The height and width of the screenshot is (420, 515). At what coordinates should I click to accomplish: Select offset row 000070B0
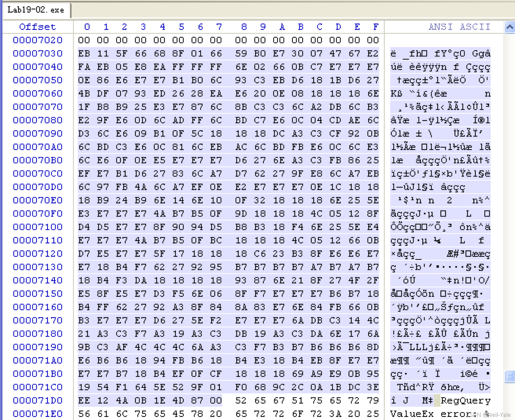point(38,160)
